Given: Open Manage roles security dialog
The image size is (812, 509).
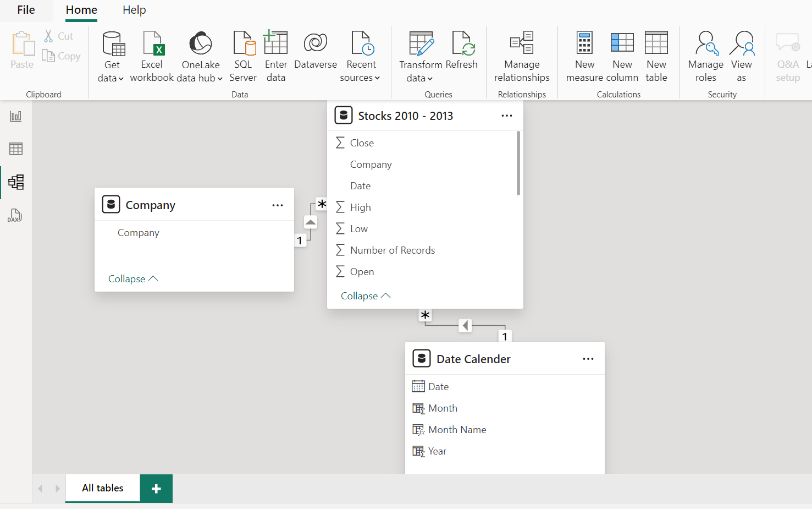Looking at the screenshot, I should 706,57.
